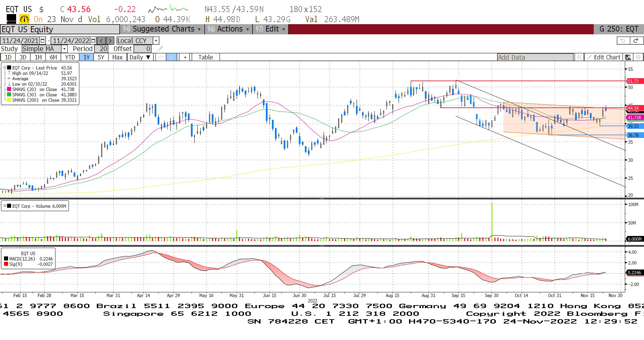Select the candlestick chart type icon
The image size is (644, 340).
[x=171, y=57]
